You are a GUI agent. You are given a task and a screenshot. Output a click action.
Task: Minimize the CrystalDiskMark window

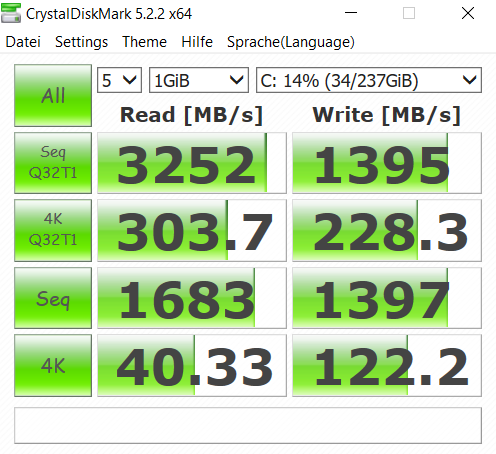click(x=351, y=13)
